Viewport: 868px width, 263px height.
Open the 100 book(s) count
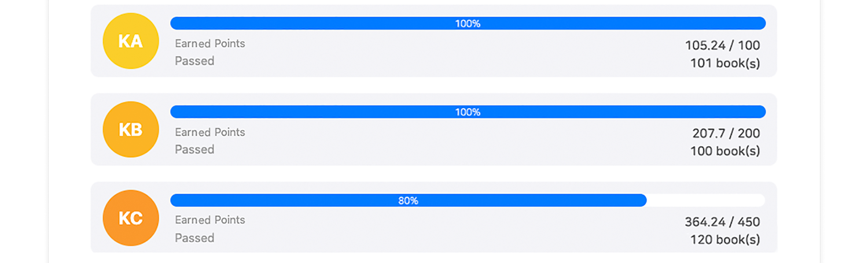(725, 151)
